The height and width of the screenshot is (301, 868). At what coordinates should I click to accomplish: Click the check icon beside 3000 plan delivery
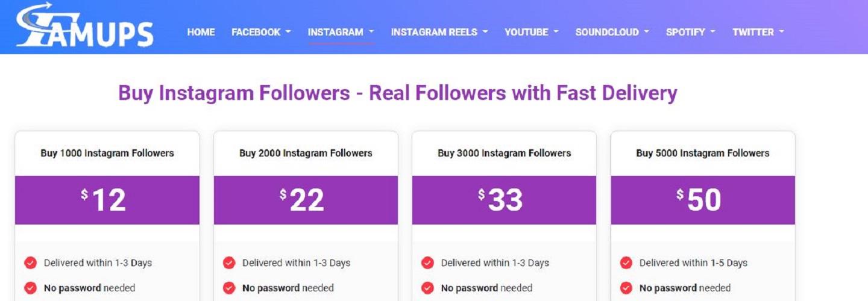[427, 263]
